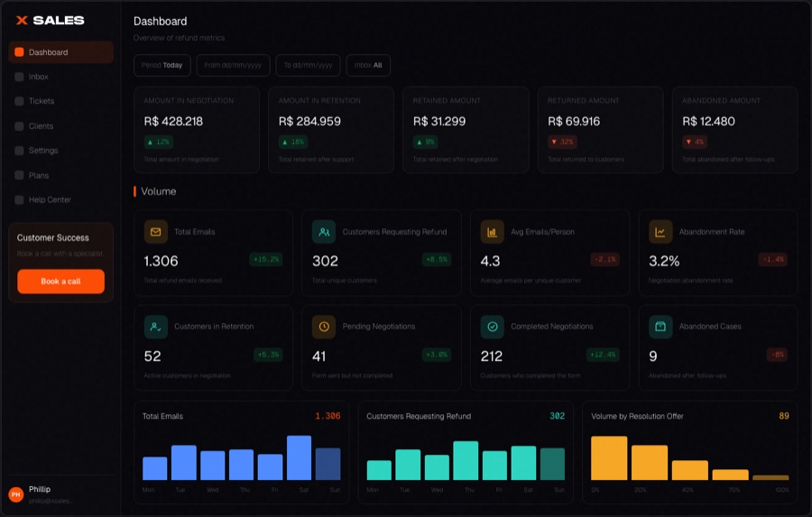Viewport: 812px width, 517px height.
Task: Click the R$ 69.916 value
Action: (x=574, y=121)
